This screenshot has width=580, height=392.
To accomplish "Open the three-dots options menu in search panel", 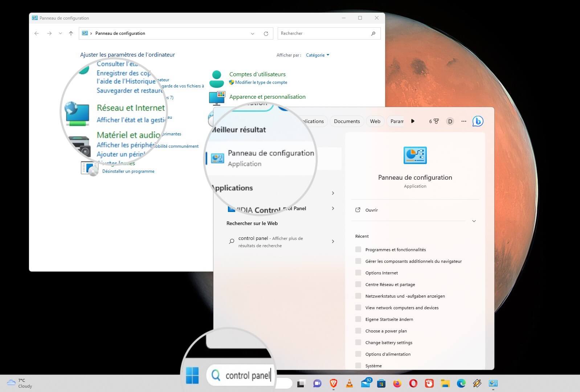I will point(463,121).
